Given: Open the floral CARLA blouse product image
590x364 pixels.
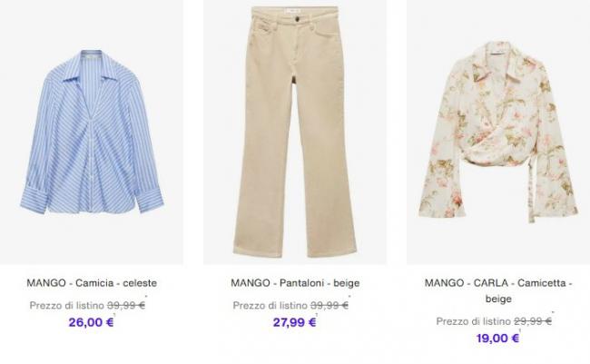Looking at the screenshot, I should tap(498, 133).
